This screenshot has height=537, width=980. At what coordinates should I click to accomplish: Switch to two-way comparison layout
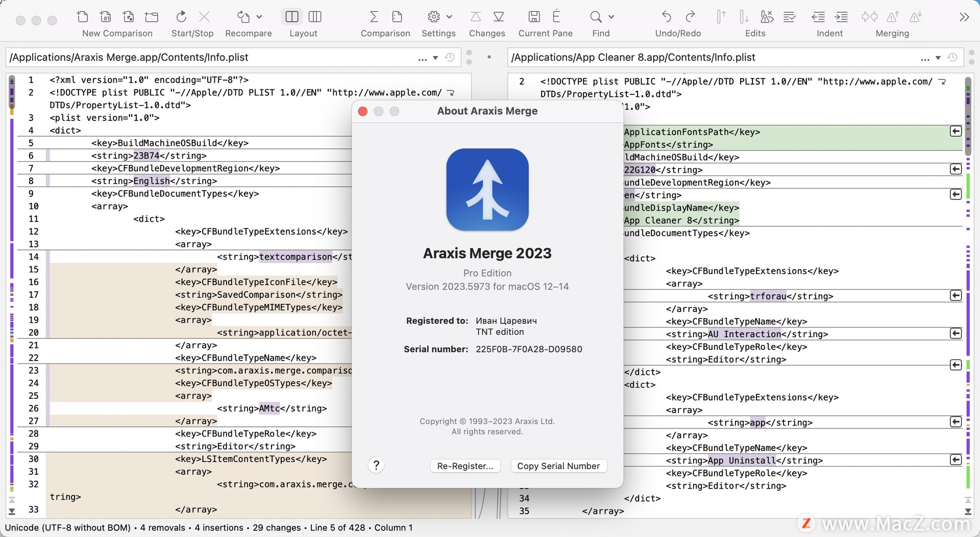(292, 17)
